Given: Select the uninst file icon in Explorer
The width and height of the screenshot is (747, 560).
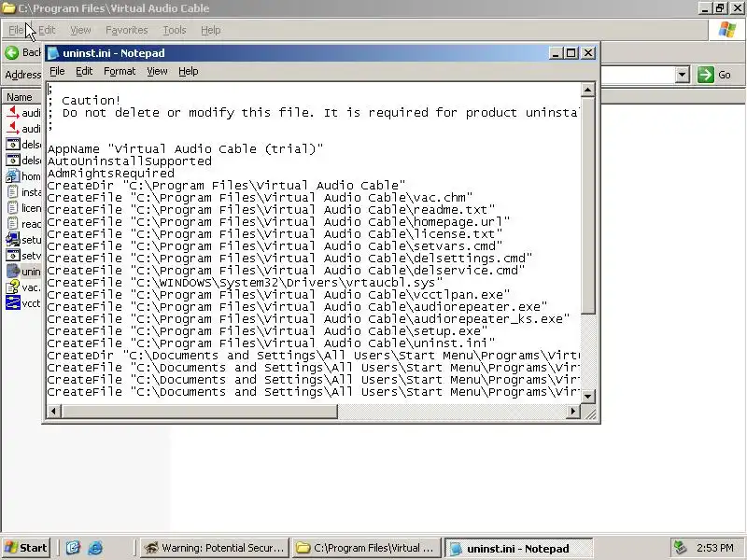Looking at the screenshot, I should coord(13,272).
